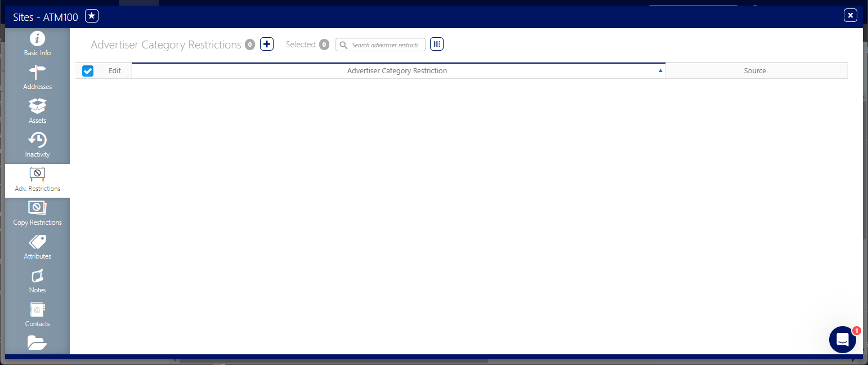The height and width of the screenshot is (365, 868).
Task: Open the Addresses section
Action: (x=37, y=78)
